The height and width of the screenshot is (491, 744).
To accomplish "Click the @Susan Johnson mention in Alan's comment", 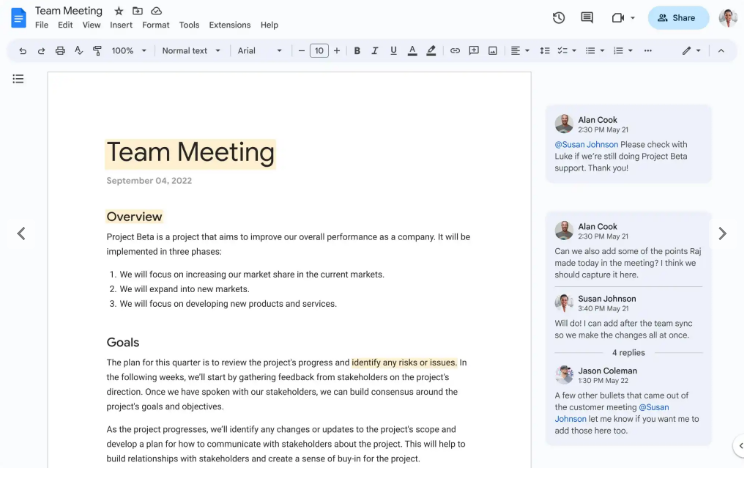I will tap(586, 145).
